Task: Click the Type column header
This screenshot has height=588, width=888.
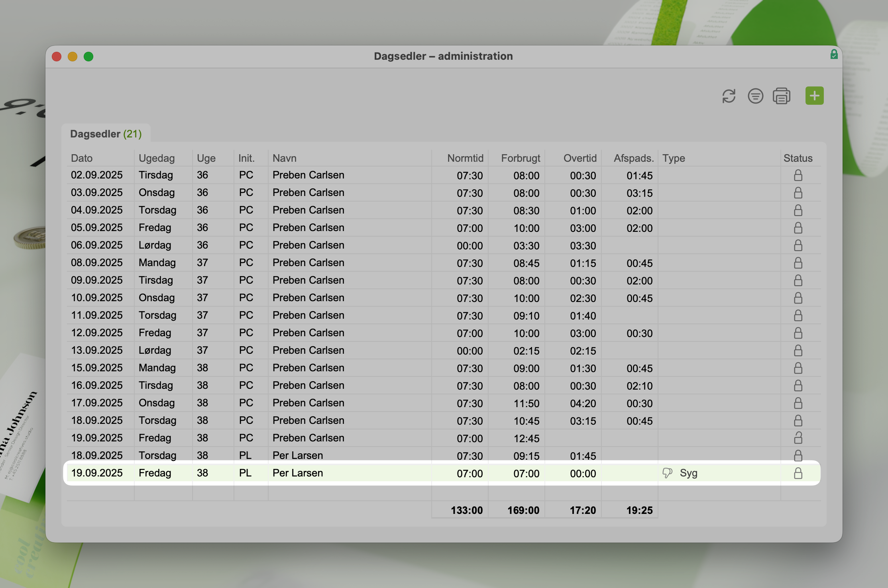Action: (674, 158)
